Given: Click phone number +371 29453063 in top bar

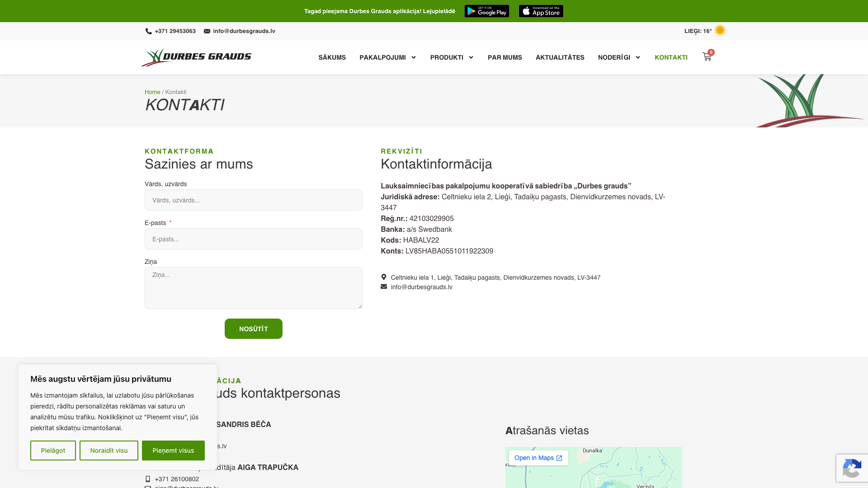Looking at the screenshot, I should (x=175, y=31).
